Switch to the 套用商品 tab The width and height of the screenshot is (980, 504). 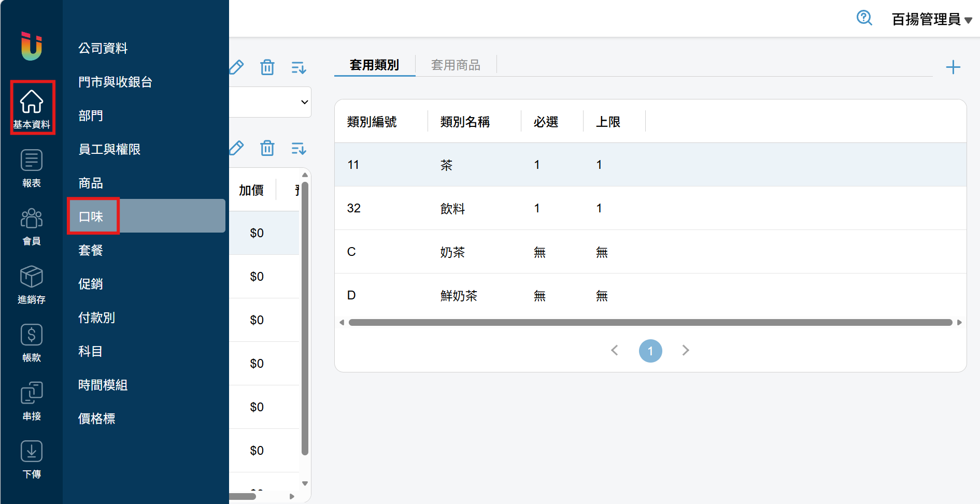pos(456,65)
